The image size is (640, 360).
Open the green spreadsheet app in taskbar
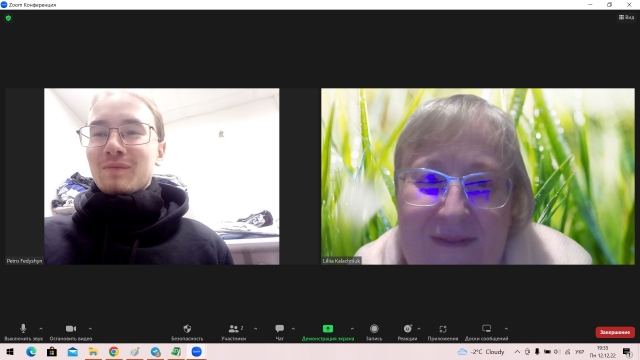click(176, 351)
